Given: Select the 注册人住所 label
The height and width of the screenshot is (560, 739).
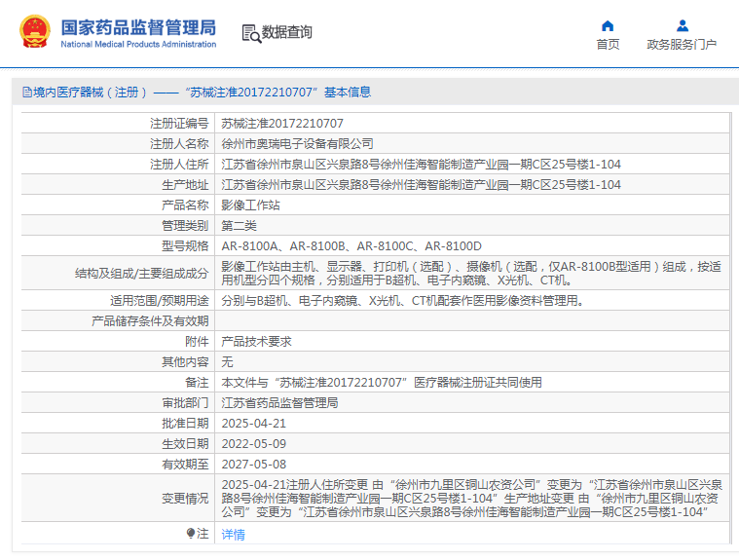Looking at the screenshot, I should [x=179, y=164].
